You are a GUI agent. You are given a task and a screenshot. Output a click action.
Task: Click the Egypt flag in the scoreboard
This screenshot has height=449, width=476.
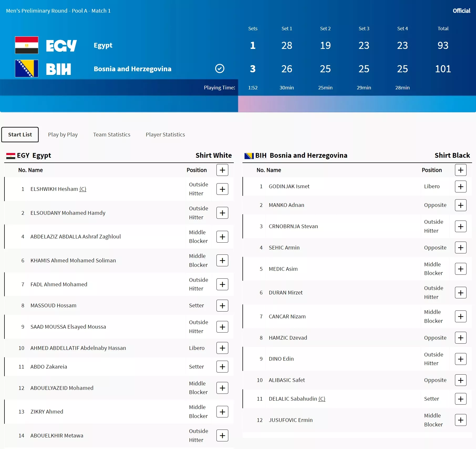pos(27,45)
